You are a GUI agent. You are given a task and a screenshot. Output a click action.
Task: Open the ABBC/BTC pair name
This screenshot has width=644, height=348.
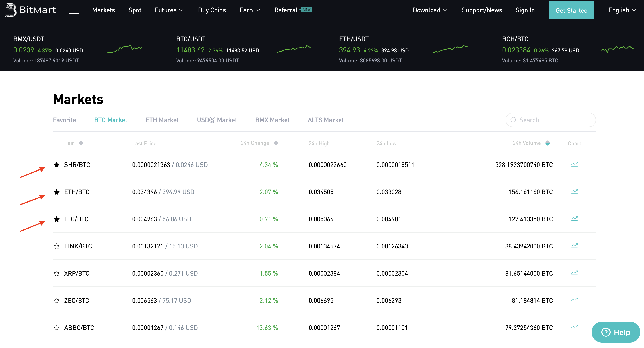pyautogui.click(x=79, y=327)
